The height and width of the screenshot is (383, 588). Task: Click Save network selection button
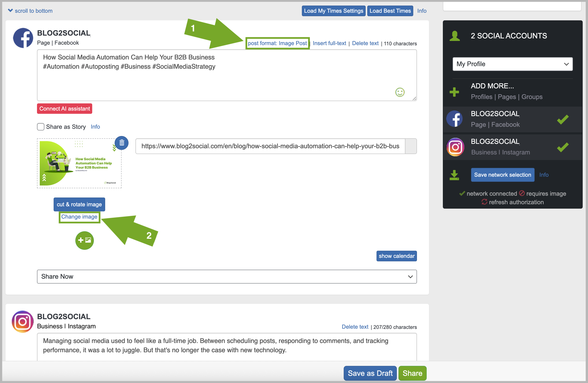coord(502,175)
